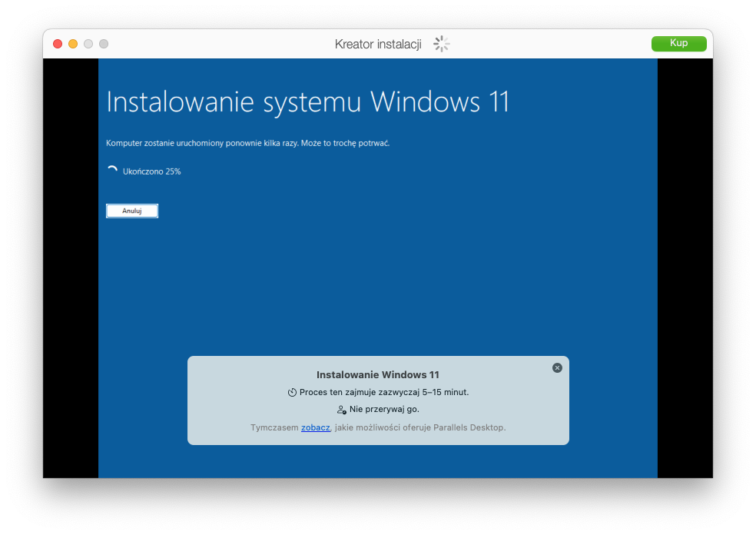The image size is (756, 535).
Task: Click the Komputer zostanie uruchomiony ponownie message
Action: (247, 143)
